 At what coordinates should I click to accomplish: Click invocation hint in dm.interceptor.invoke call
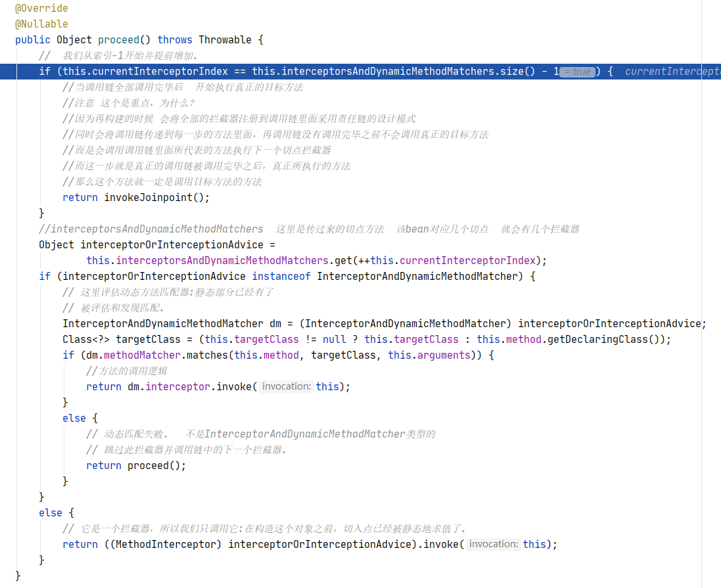click(x=286, y=387)
